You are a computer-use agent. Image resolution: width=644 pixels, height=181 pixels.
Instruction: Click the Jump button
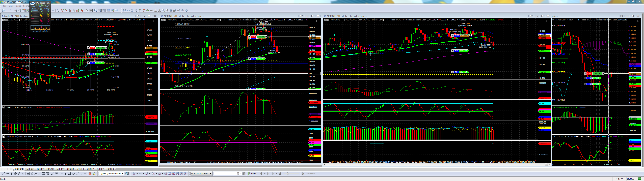(x=252, y=173)
